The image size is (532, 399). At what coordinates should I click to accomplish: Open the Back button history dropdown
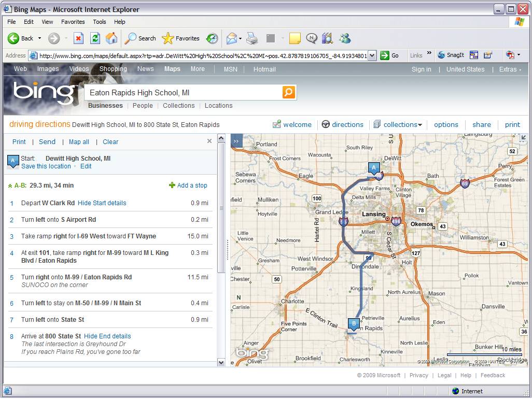(x=40, y=38)
